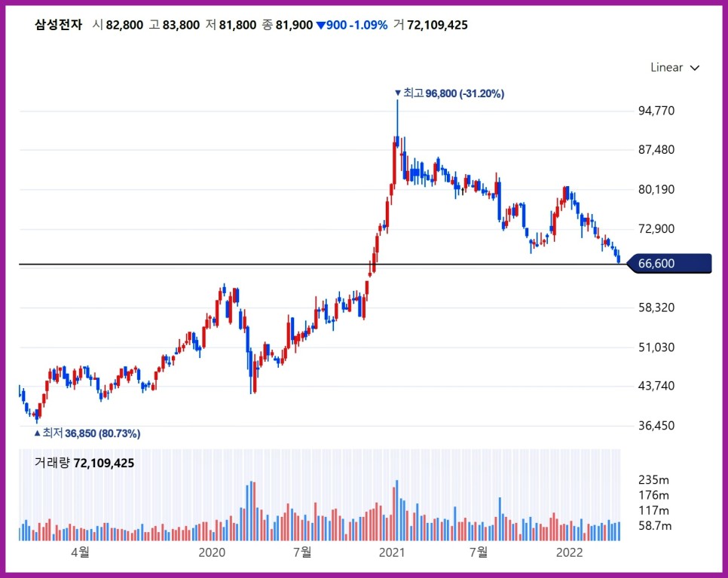Click the 최고 96,800 high marker label

[449, 93]
